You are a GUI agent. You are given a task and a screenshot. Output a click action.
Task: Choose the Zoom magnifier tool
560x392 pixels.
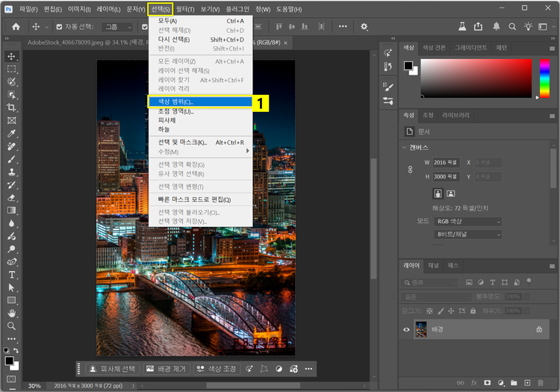pyautogui.click(x=11, y=326)
